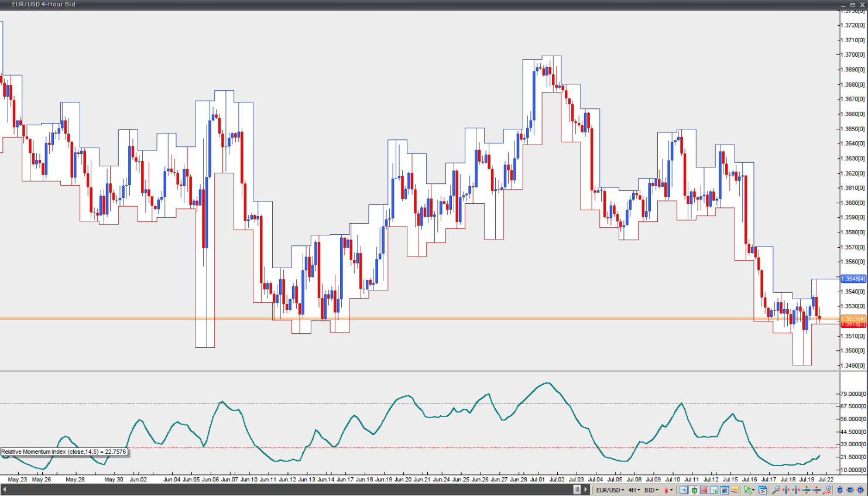
Task: Click the 1.3650[0] price axis label
Action: pyautogui.click(x=853, y=129)
